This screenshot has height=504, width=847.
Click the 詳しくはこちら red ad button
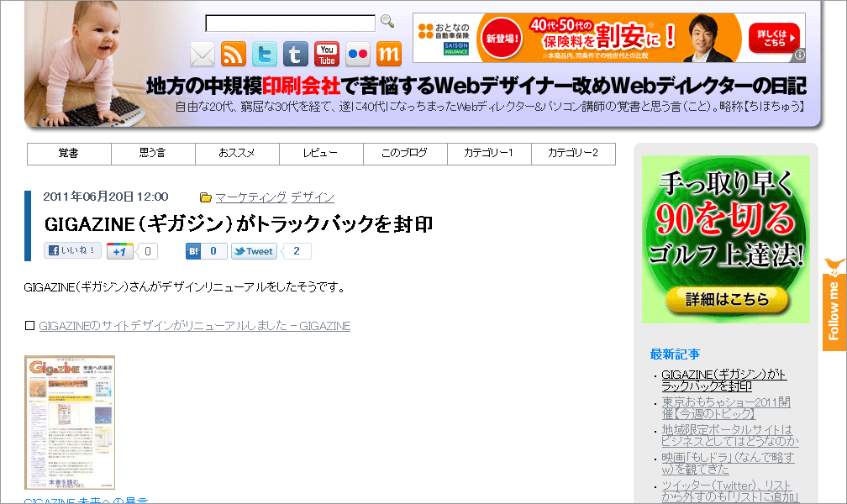774,38
